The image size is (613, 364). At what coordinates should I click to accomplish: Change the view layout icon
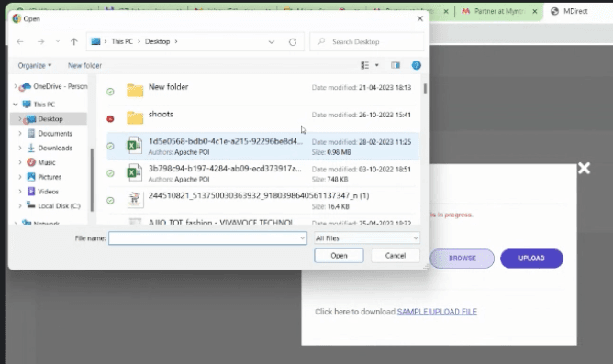pyautogui.click(x=364, y=65)
